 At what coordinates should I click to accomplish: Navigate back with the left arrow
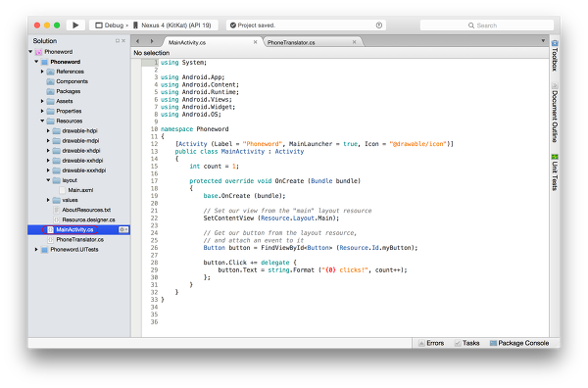coord(138,41)
